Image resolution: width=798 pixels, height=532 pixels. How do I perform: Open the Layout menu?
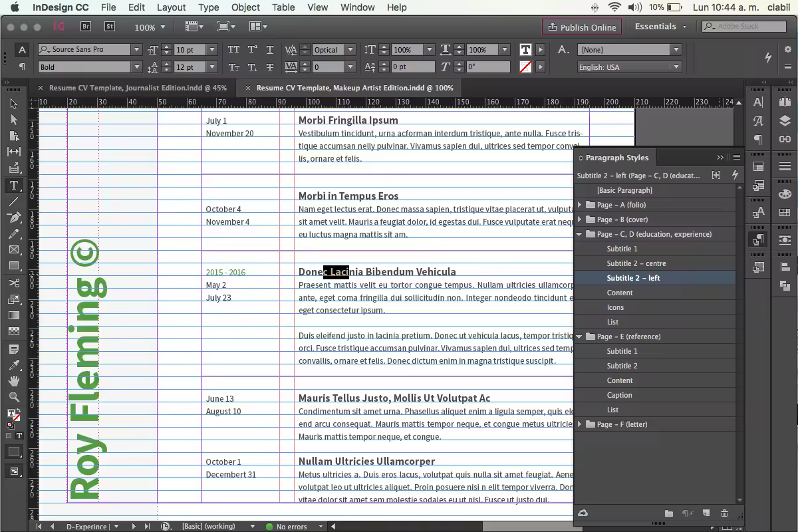coord(171,7)
